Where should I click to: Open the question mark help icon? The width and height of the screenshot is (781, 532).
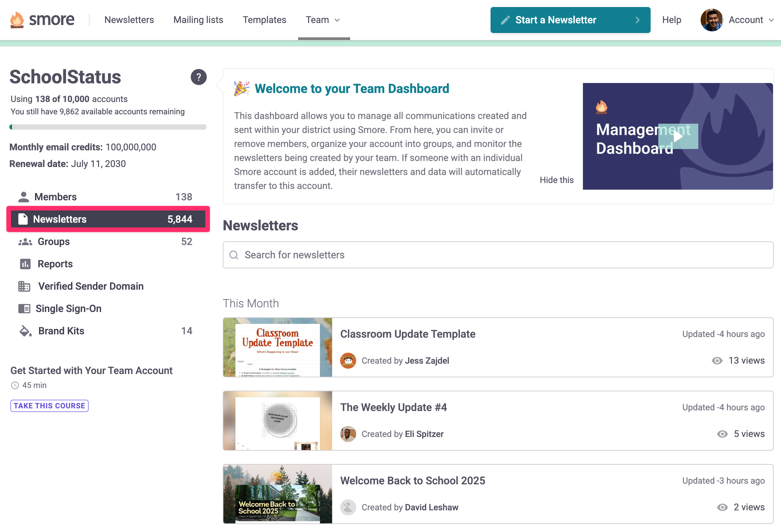point(199,77)
